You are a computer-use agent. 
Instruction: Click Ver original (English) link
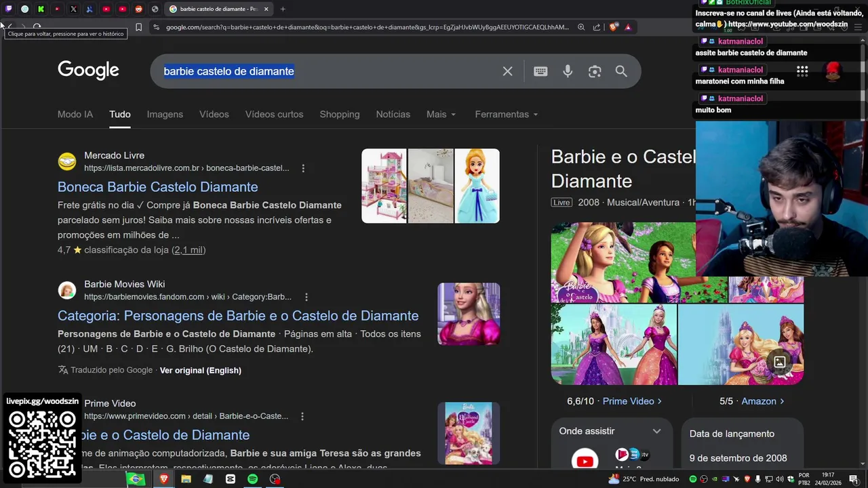tap(201, 370)
